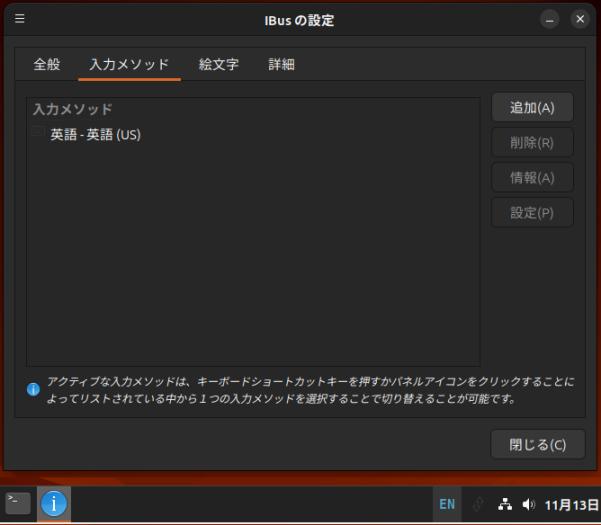This screenshot has width=601, height=525.
Task: Click the blue info icon beside the hint text
Action: [x=33, y=390]
